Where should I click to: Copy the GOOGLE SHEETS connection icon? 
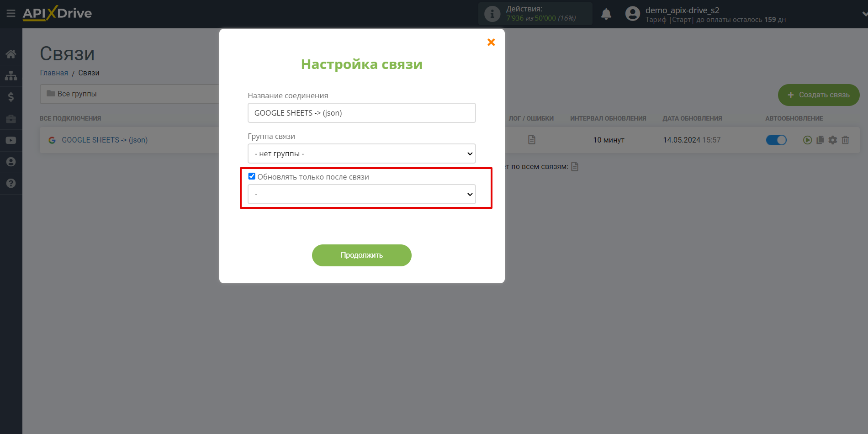(820, 140)
